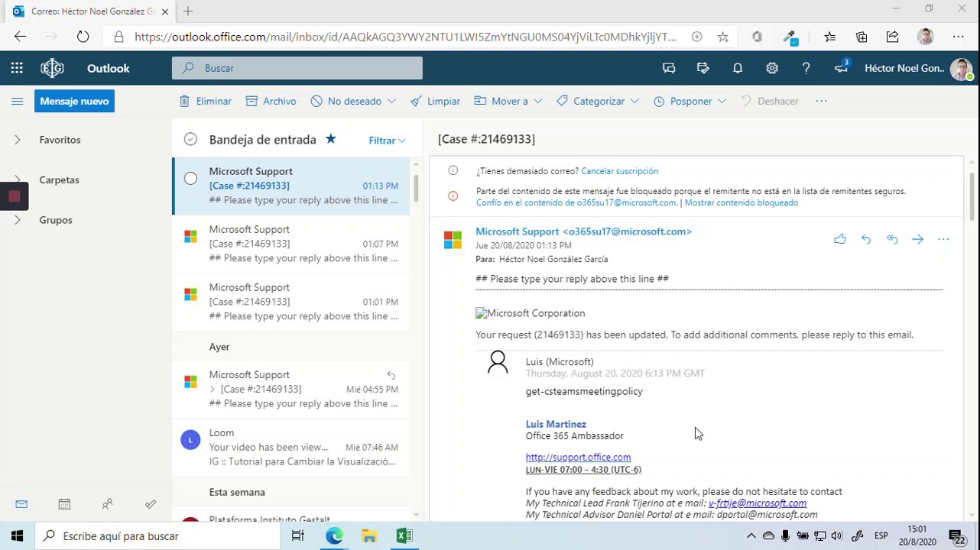Open the Windows Start menu
This screenshot has height=550, width=980.
[x=17, y=535]
